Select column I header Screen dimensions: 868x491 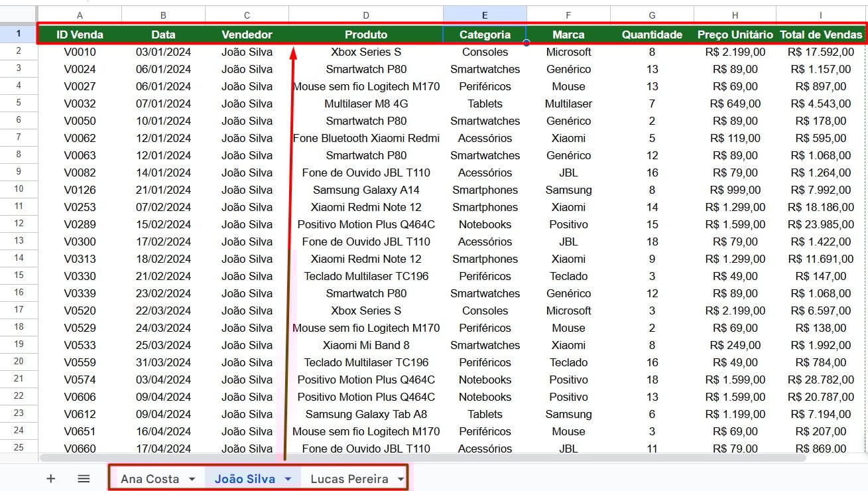click(x=821, y=15)
